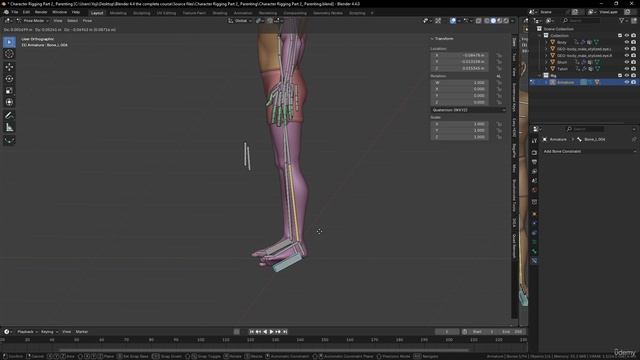Collapse the Rig collection
This screenshot has width=640, height=360.
(x=540, y=76)
